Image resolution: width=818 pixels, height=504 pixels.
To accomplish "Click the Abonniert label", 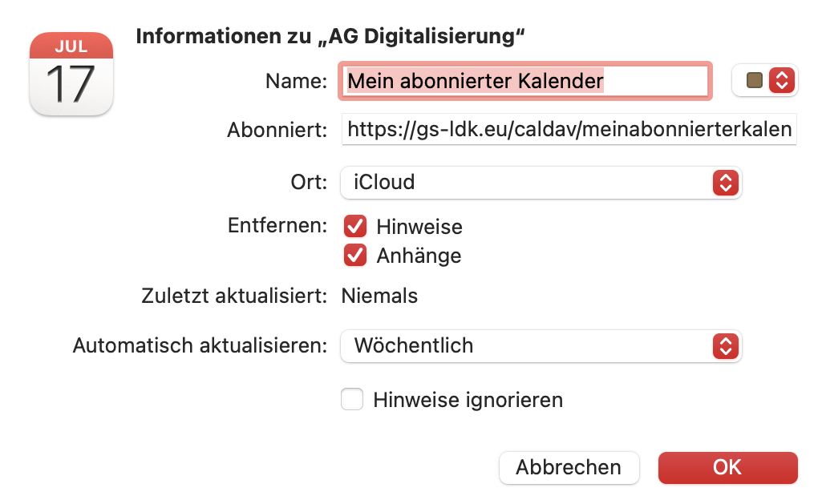I will click(x=277, y=130).
